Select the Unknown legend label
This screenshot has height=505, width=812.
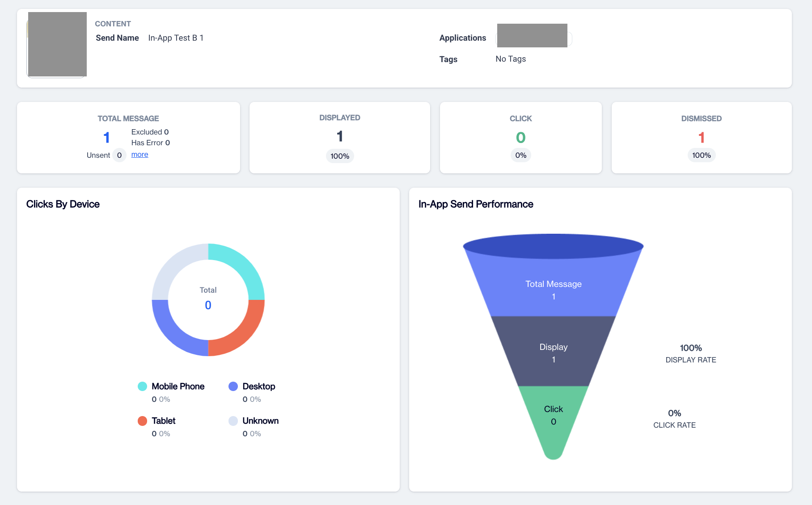point(261,421)
